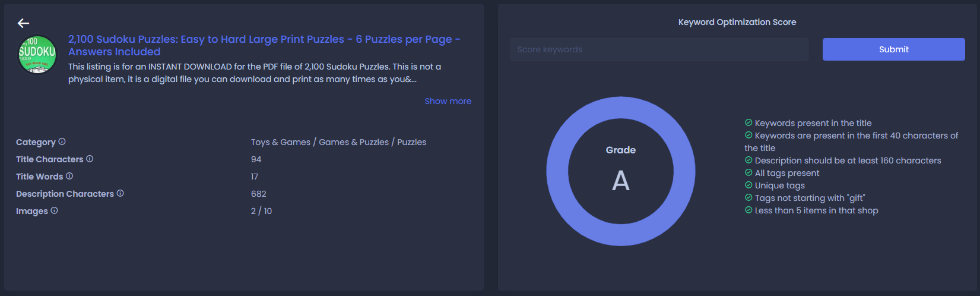980x296 pixels.
Task: Click the Grade A score ring
Action: 621,171
